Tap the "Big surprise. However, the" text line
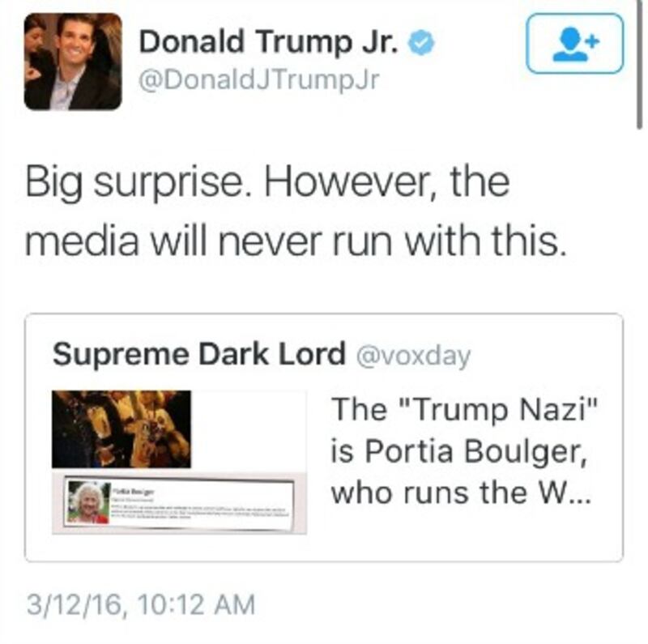The width and height of the screenshot is (648, 644). [267, 184]
